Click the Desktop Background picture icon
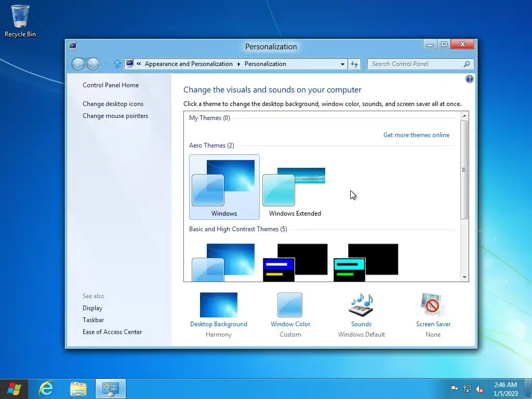532x399 pixels. pos(219,304)
